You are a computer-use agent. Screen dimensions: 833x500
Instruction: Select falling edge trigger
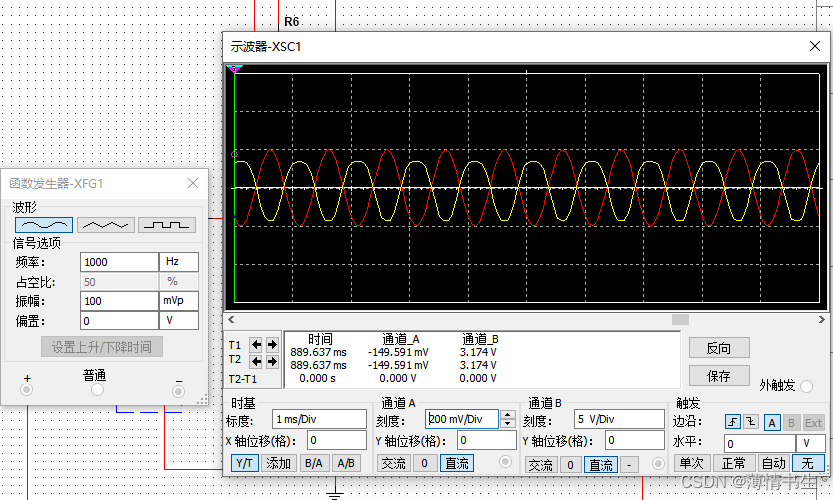[750, 422]
